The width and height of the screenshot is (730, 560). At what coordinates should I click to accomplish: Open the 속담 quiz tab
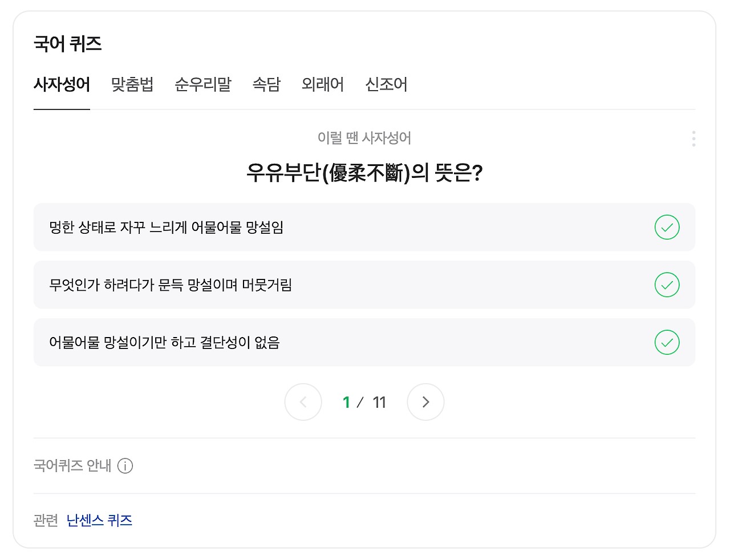[x=266, y=84]
